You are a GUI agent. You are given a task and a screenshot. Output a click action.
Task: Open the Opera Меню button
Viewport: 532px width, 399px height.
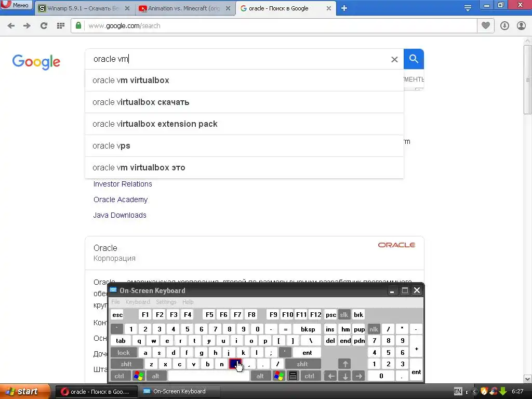[x=16, y=5]
